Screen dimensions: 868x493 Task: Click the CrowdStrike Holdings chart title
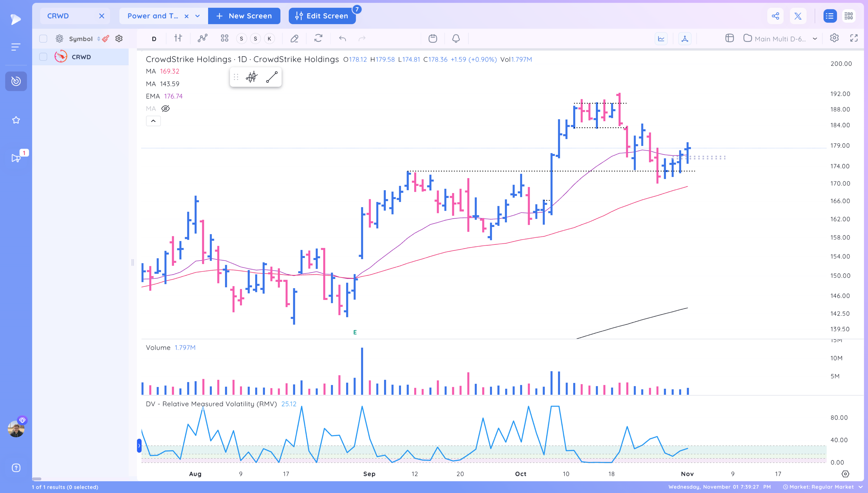[242, 59]
